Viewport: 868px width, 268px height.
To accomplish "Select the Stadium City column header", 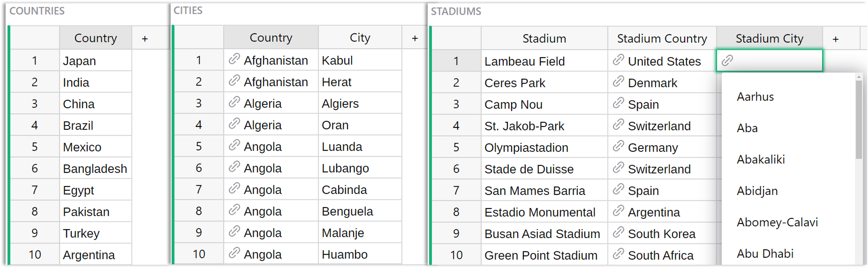I will (769, 39).
